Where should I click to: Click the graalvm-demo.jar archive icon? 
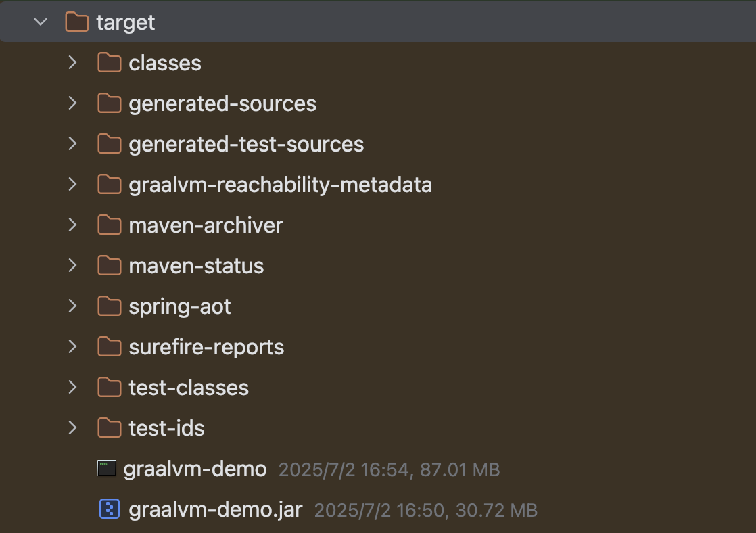pos(110,509)
